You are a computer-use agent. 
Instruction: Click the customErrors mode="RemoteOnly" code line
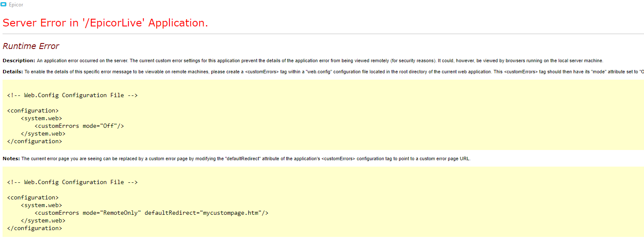tap(152, 213)
